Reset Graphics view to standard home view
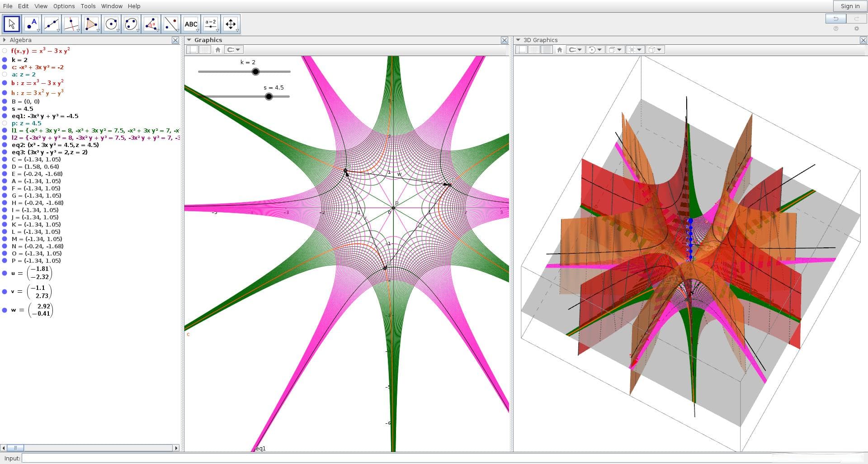This screenshot has width=868, height=464. [217, 50]
